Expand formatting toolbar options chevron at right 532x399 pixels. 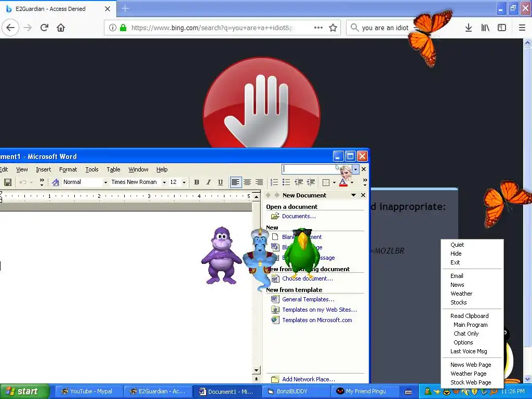pos(365,182)
